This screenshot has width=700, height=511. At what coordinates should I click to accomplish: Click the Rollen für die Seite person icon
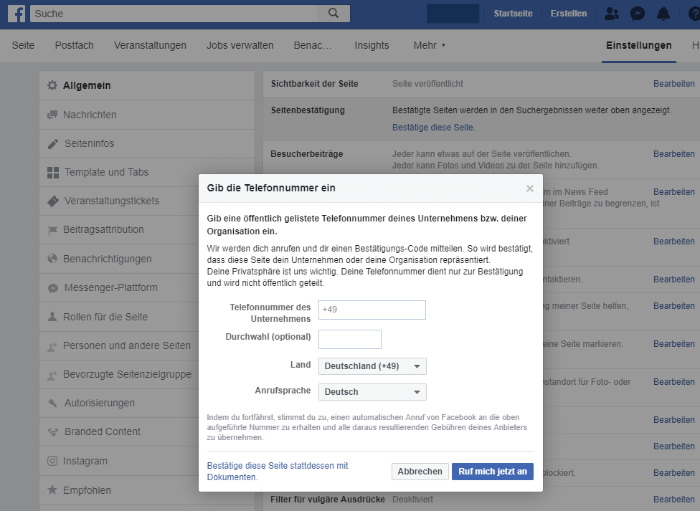[x=52, y=316]
